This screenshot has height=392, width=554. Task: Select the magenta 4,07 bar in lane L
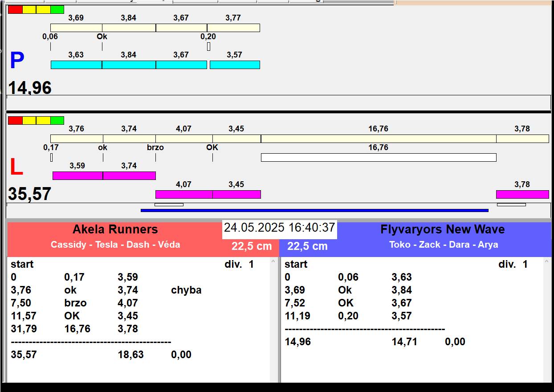183,194
